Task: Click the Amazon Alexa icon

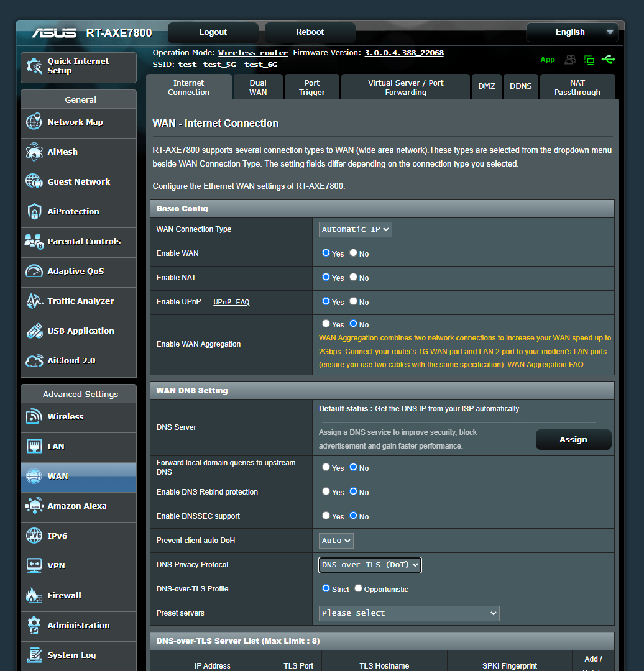Action: point(34,506)
